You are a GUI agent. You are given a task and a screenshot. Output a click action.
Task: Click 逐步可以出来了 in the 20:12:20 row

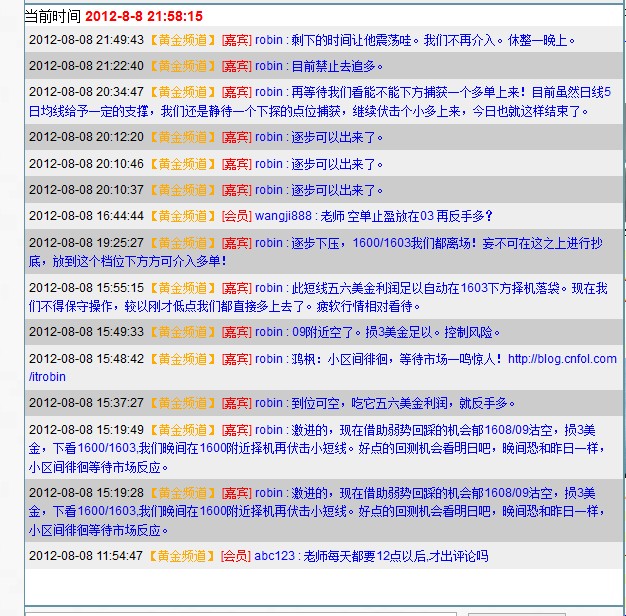337,137
